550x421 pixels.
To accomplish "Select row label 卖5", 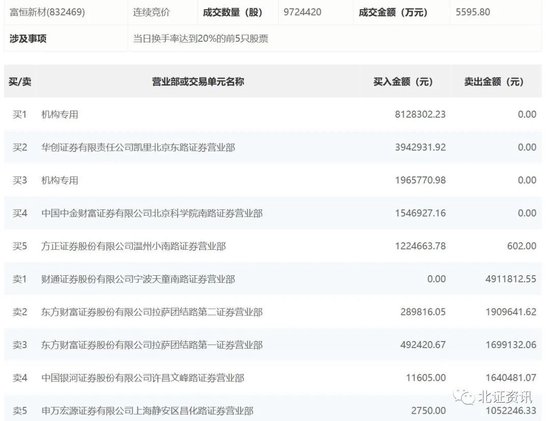I will coord(20,410).
